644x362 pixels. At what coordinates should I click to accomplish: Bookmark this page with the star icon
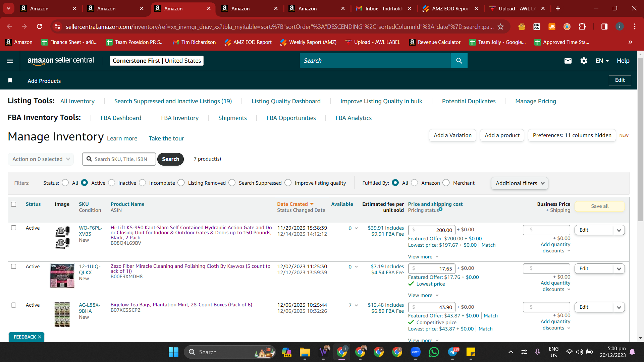click(x=501, y=26)
